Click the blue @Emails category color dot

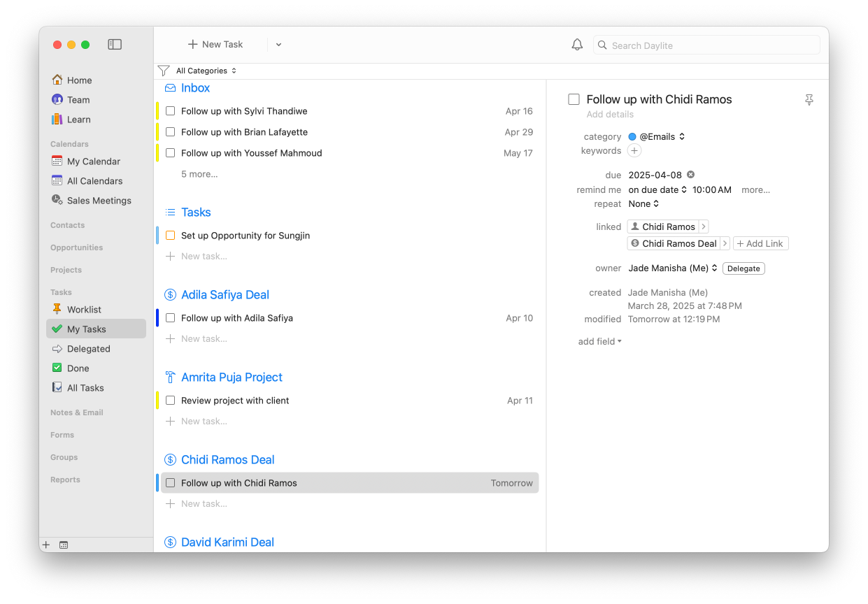(632, 137)
